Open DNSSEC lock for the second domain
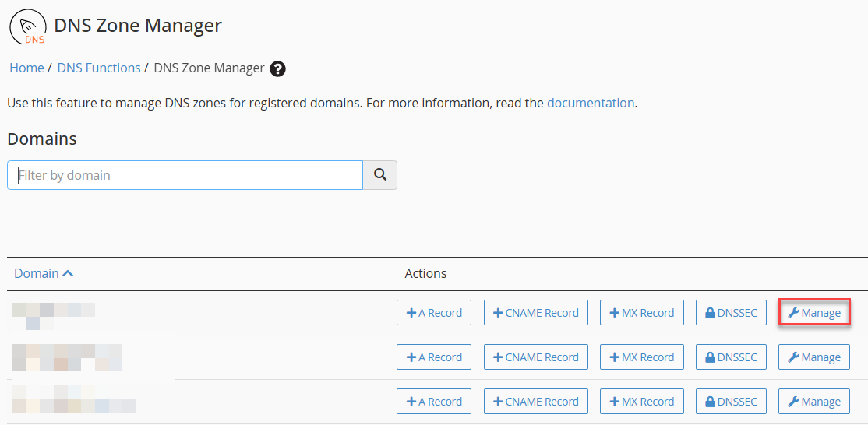868x425 pixels. coord(731,357)
